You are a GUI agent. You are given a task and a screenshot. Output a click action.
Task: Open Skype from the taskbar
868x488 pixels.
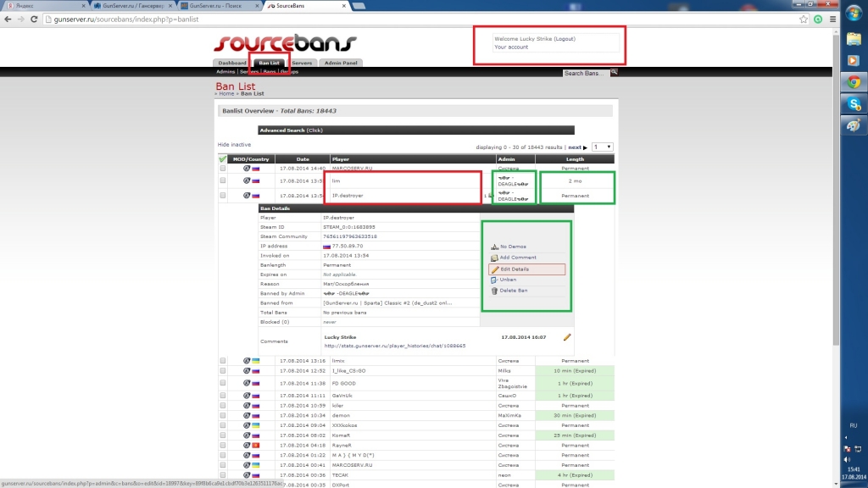[x=854, y=103]
